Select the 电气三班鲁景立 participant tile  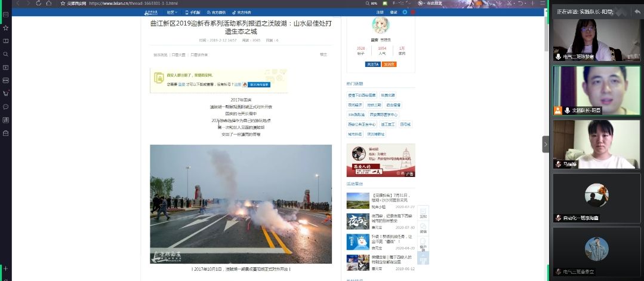[x=596, y=251]
